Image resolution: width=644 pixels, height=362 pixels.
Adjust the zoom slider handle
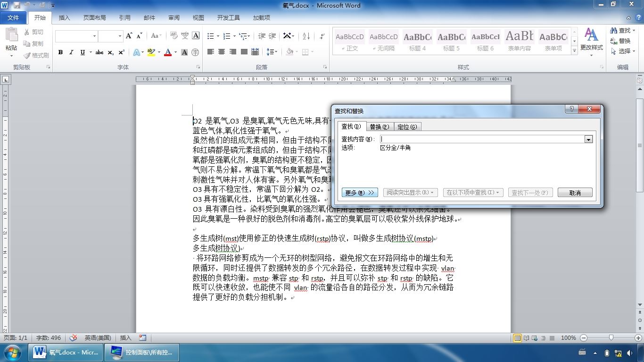coord(611,338)
